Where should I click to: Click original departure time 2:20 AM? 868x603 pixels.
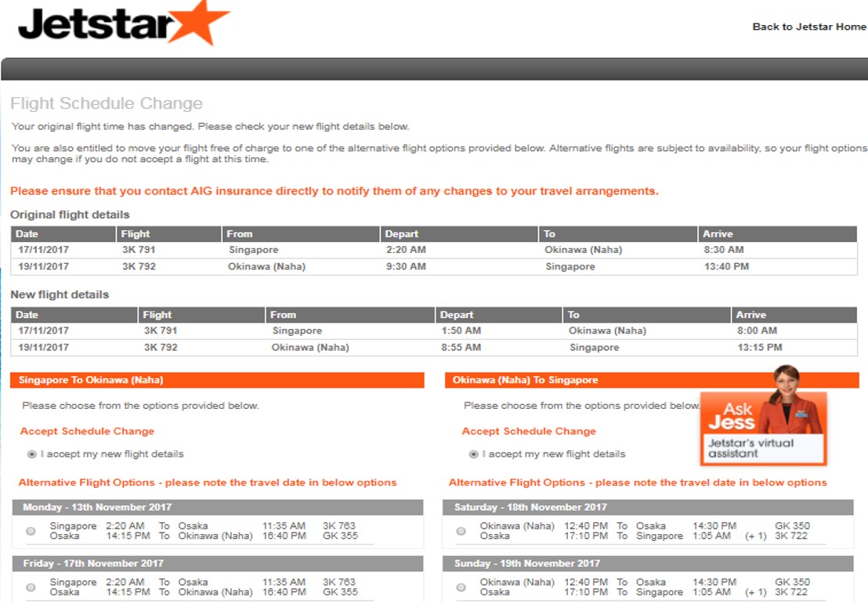click(406, 250)
